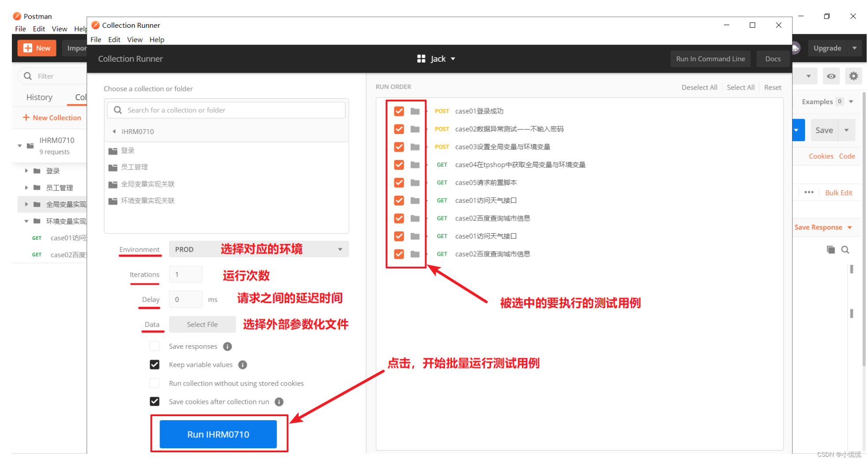Uncheck case03设置全局变量与环境变量
The image size is (868, 462).
coord(399,147)
